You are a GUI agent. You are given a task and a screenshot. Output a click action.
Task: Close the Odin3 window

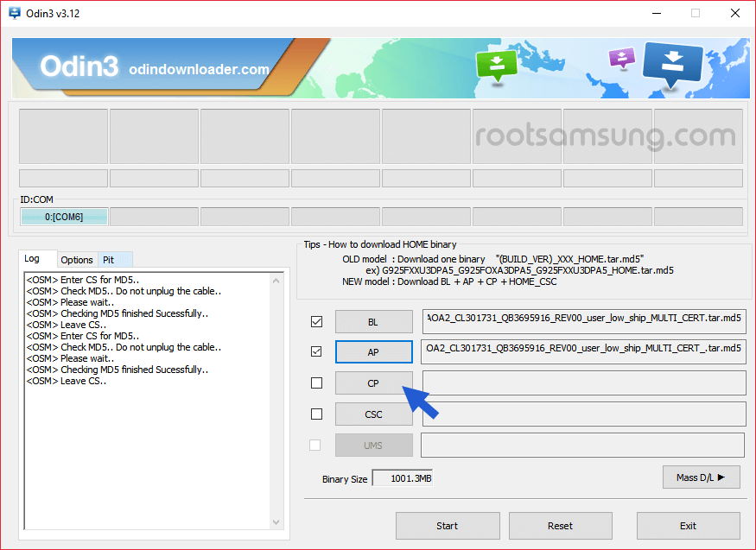(x=734, y=13)
